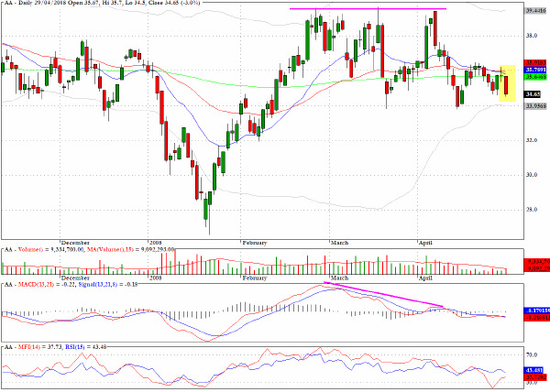Click the 70.0 oscillator axis label
This screenshot has width=550, height=392.
(532, 354)
